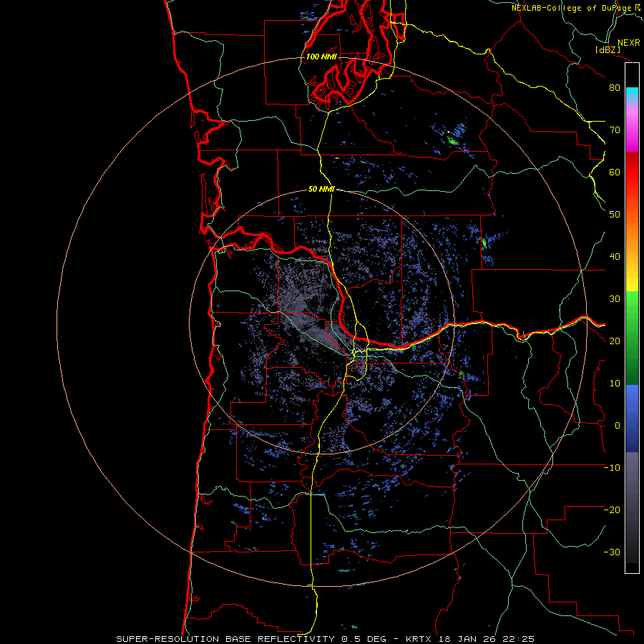The image size is (644, 644).
Task: Click the 100 NMI range ring label
Action: 321,57
